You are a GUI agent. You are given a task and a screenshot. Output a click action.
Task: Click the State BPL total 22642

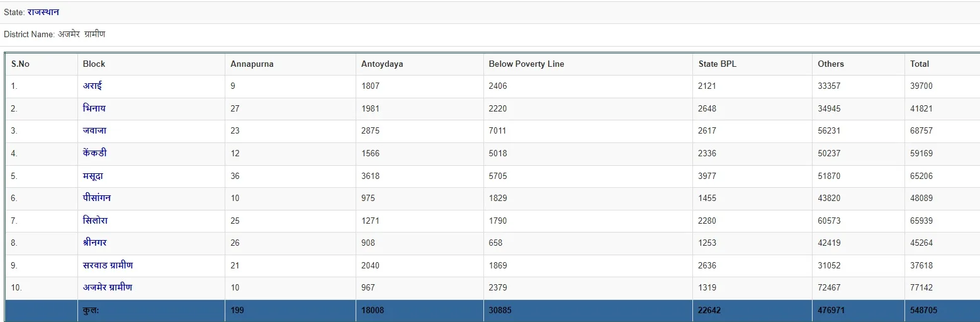(x=710, y=311)
